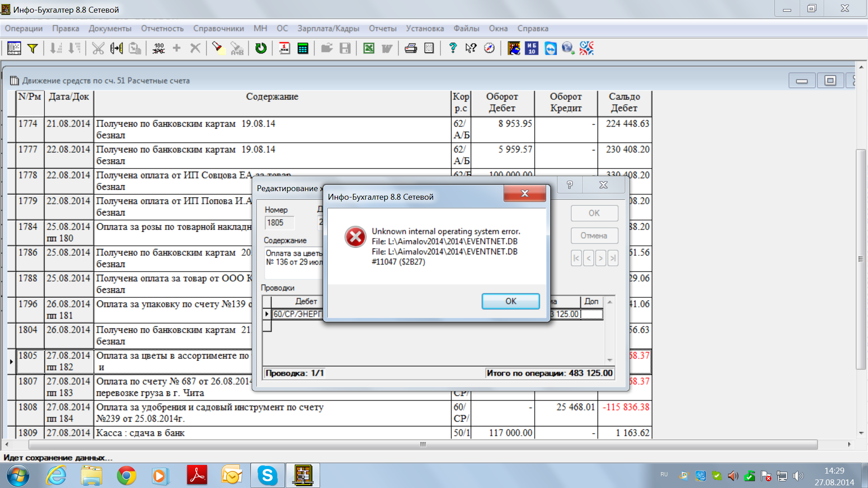The width and height of the screenshot is (868, 488).
Task: Click the red-blue pattern icon at toolbar end
Action: tap(587, 48)
